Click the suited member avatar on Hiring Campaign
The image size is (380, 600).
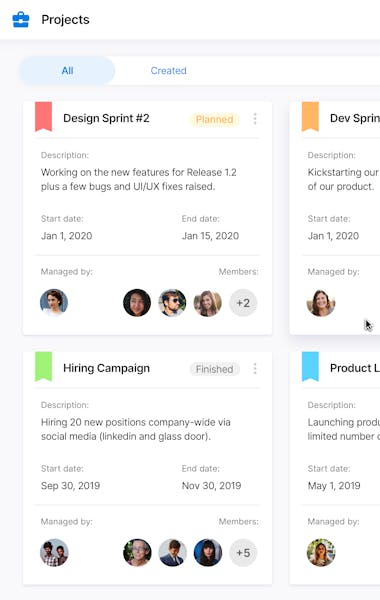pos(172,553)
